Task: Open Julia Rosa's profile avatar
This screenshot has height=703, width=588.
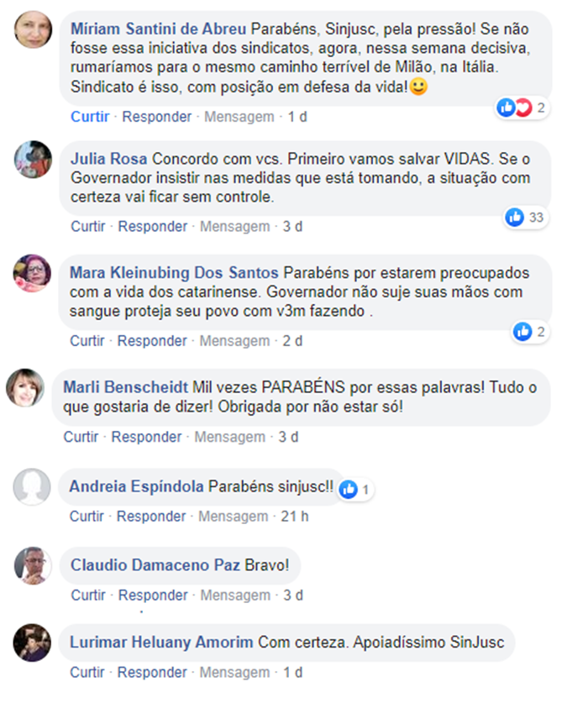Action: [34, 160]
